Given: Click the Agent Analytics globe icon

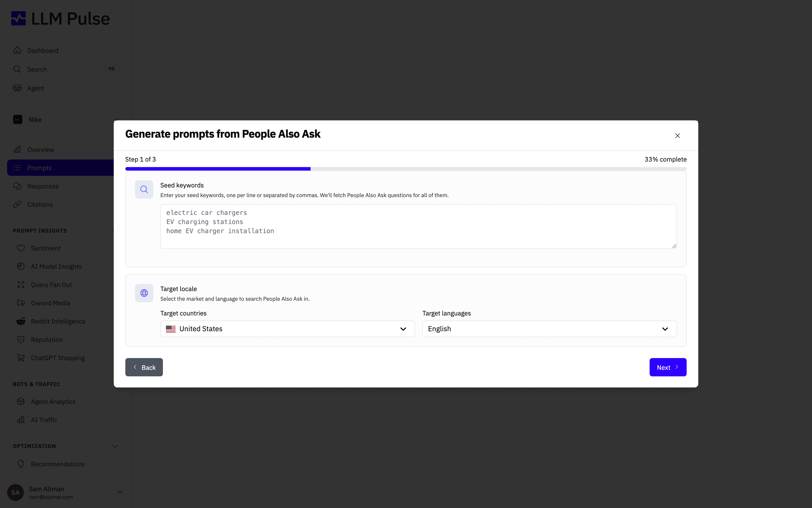Looking at the screenshot, I should pyautogui.click(x=21, y=402).
